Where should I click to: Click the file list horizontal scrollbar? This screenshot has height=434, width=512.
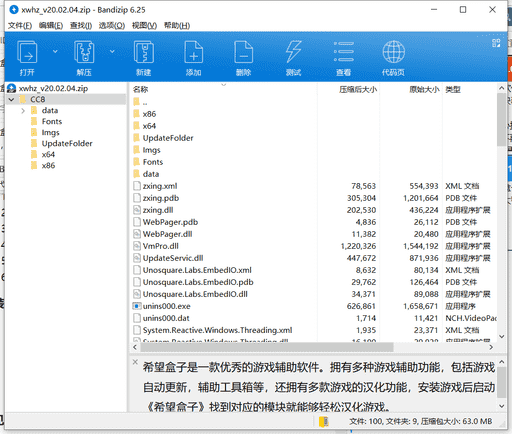coord(267,347)
